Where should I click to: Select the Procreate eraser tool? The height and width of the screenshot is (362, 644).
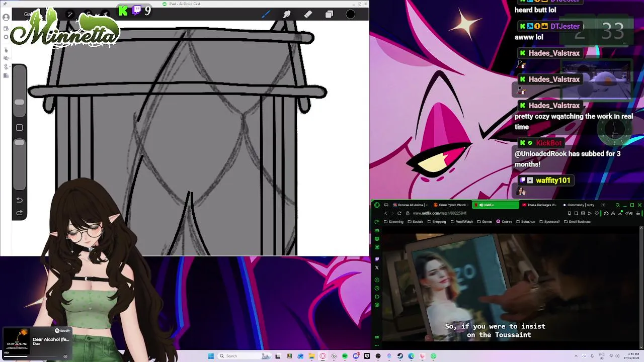(x=308, y=14)
